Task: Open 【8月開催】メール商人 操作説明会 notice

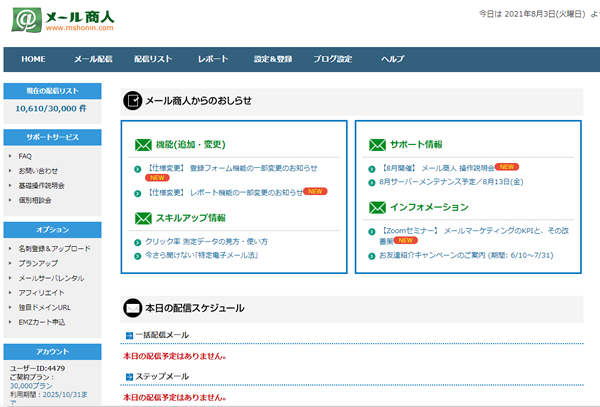Action: (437, 168)
